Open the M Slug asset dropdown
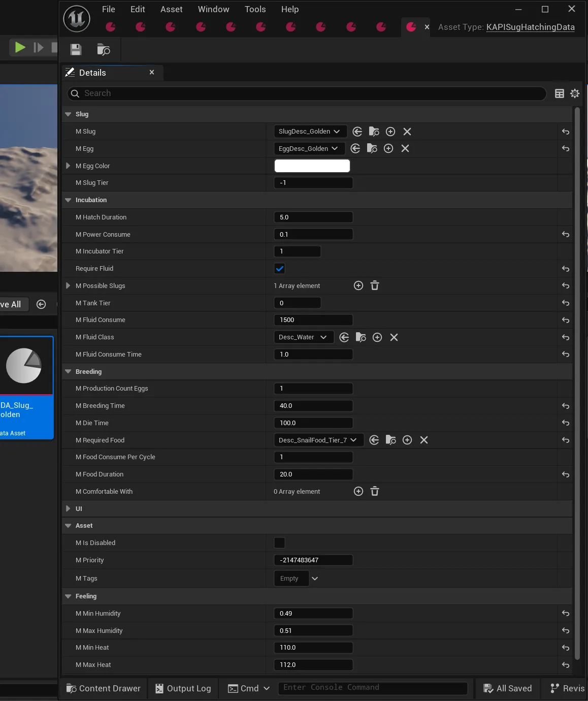 310,132
